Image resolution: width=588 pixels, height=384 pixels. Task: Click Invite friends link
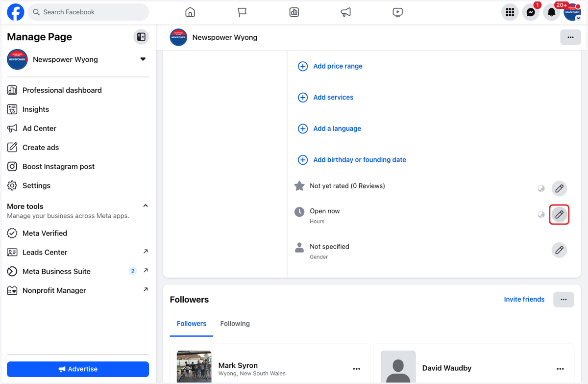point(524,300)
